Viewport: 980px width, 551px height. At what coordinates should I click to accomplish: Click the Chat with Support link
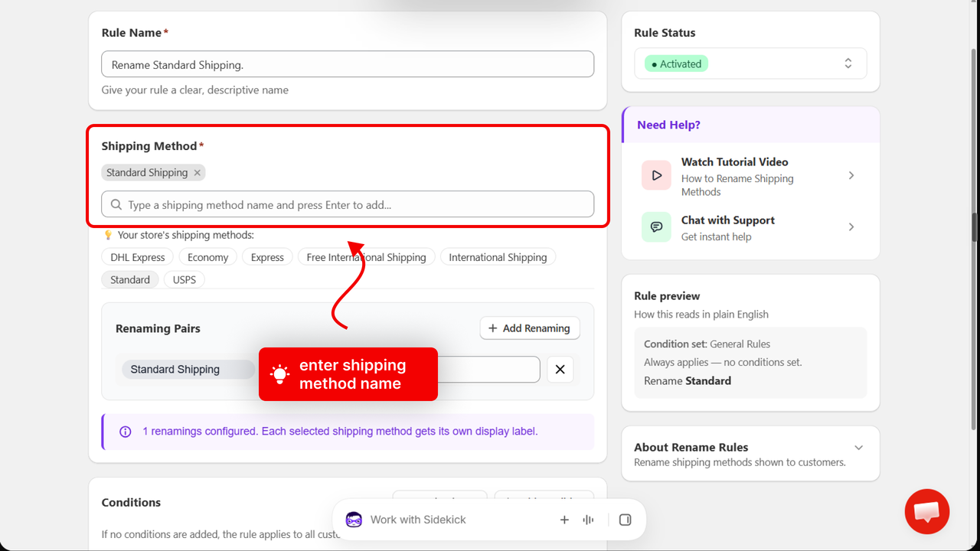[x=727, y=220]
